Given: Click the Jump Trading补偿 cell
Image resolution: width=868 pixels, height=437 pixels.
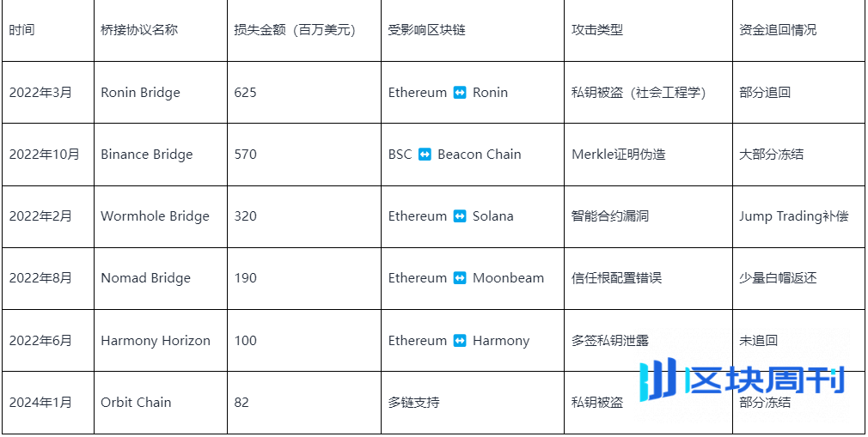Looking at the screenshot, I should pos(800,216).
